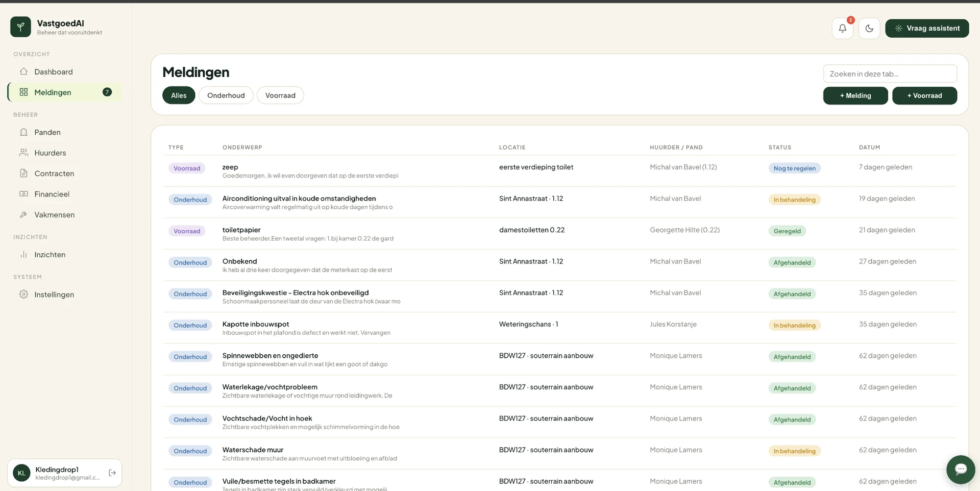
Task: Click the + Melding button
Action: click(x=856, y=96)
